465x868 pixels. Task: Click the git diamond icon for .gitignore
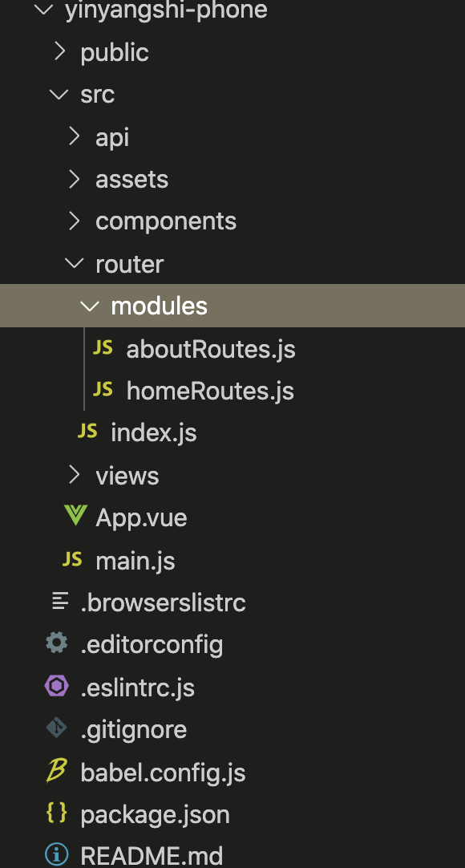coord(56,728)
